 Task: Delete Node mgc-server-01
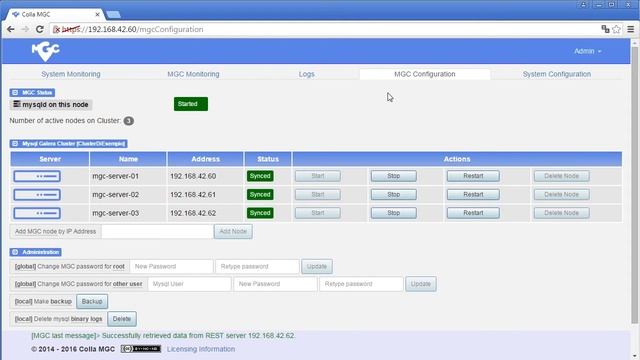coord(562,176)
